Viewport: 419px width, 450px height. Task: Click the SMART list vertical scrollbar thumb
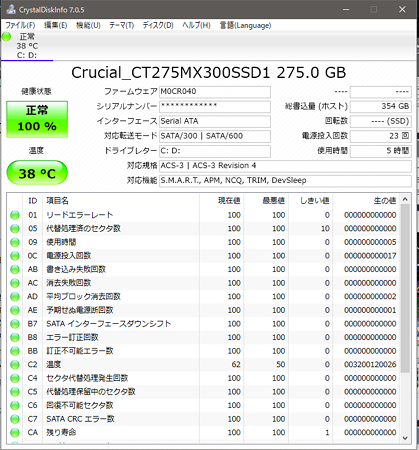405,289
